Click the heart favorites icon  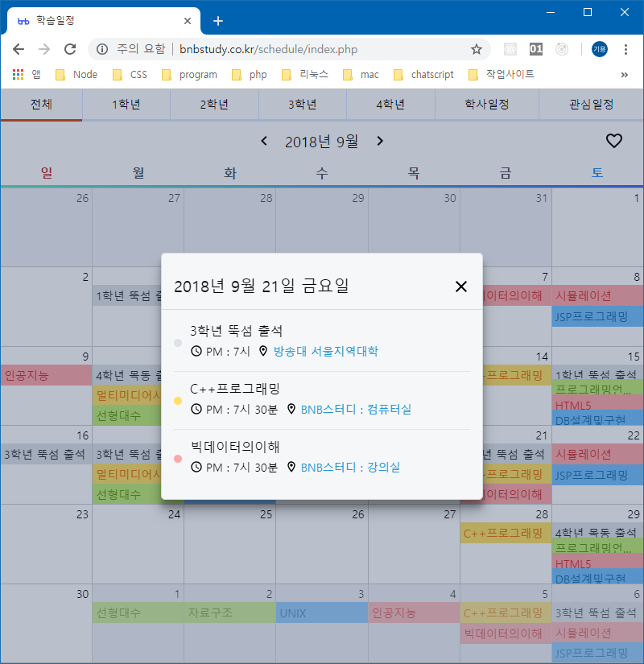614,141
